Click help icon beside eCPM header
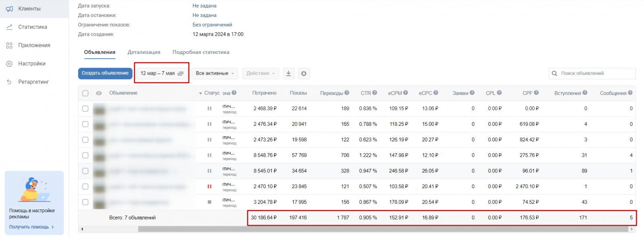 coord(405,93)
